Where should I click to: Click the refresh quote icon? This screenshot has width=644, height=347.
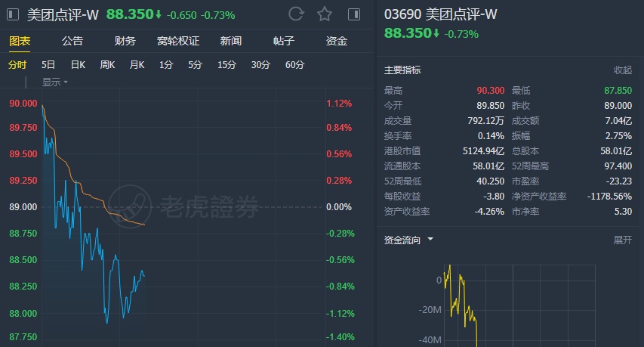[296, 14]
